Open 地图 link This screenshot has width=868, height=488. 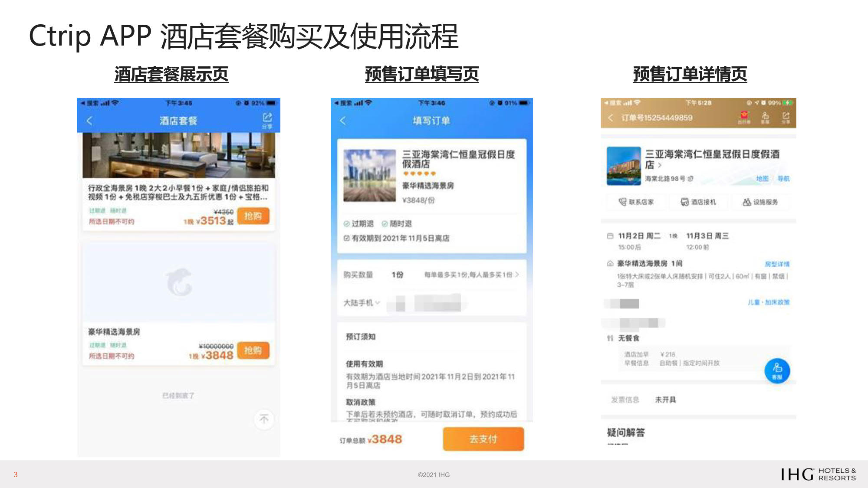762,179
